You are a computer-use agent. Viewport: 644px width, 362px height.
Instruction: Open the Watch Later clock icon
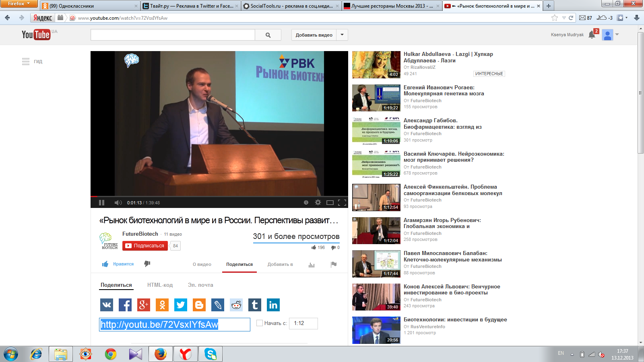point(306,203)
